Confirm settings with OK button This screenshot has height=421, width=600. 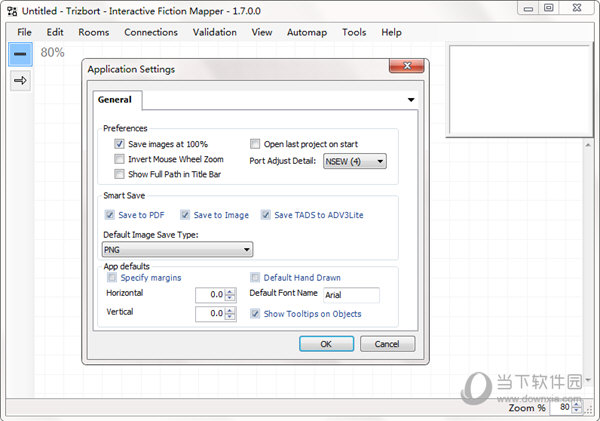click(326, 344)
